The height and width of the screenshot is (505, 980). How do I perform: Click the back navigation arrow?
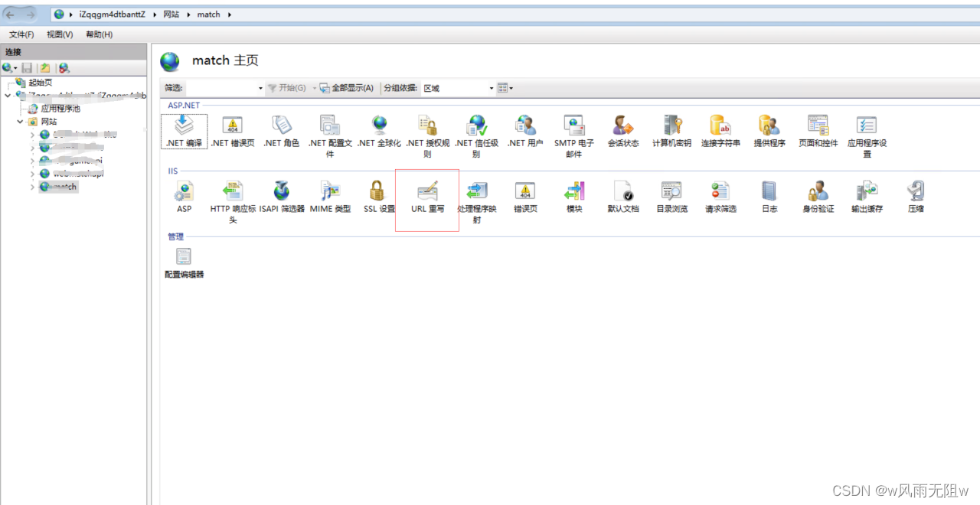pos(11,14)
